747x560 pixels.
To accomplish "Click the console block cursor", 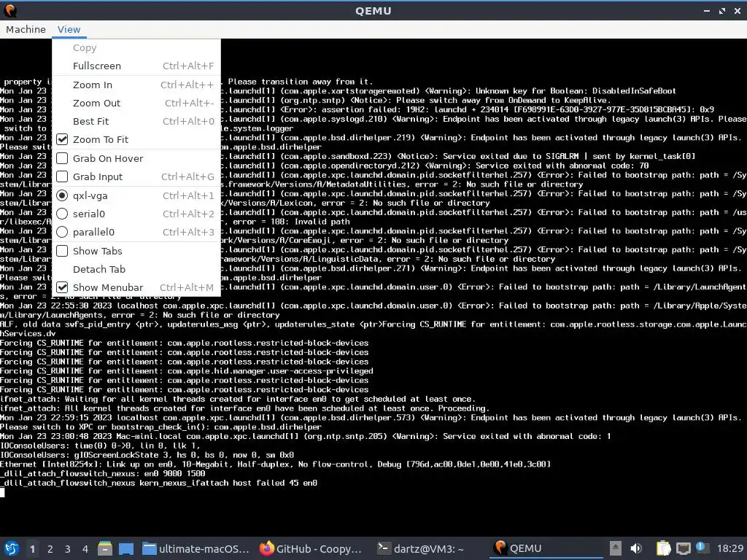I will click(2, 492).
